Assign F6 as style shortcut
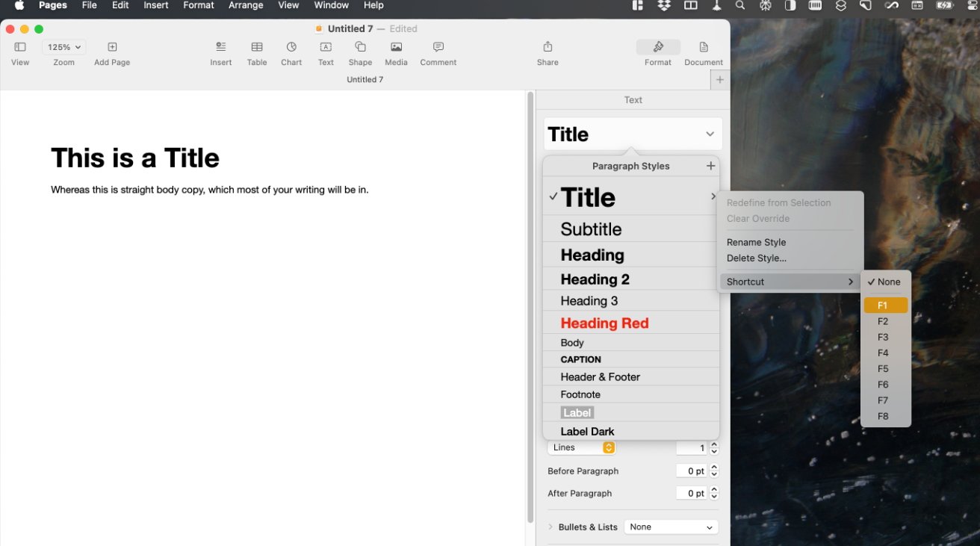Viewport: 980px width, 546px height. pyautogui.click(x=886, y=385)
